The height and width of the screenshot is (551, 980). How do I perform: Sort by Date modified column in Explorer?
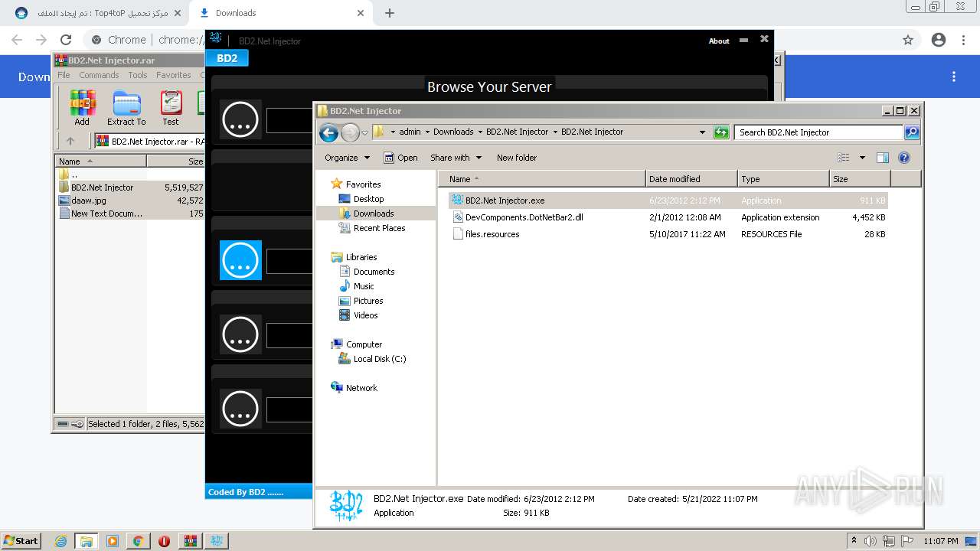691,179
